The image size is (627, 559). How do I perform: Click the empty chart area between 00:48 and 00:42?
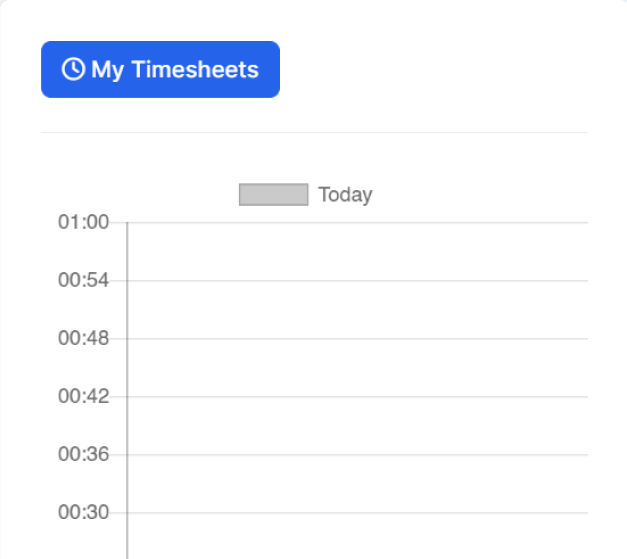[x=357, y=367]
